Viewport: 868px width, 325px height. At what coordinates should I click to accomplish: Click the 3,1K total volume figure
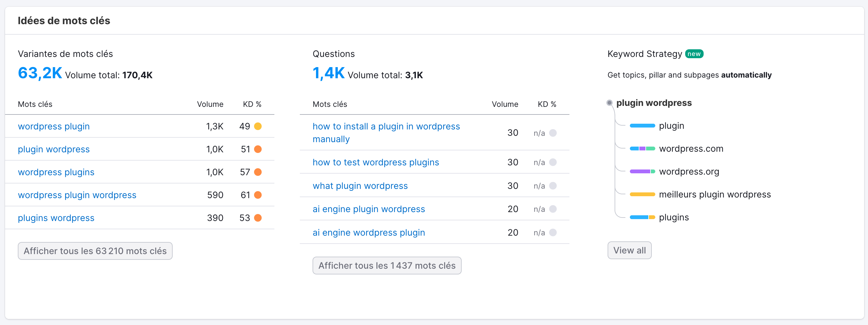[414, 75]
